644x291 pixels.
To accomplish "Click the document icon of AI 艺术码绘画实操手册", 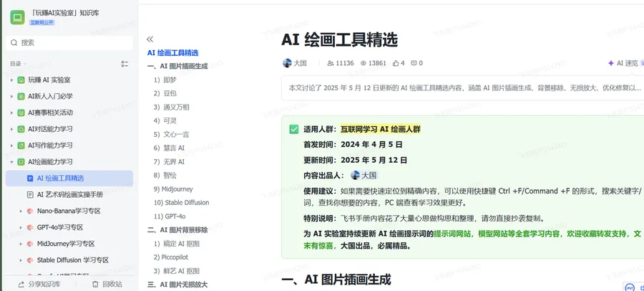I will click(30, 195).
